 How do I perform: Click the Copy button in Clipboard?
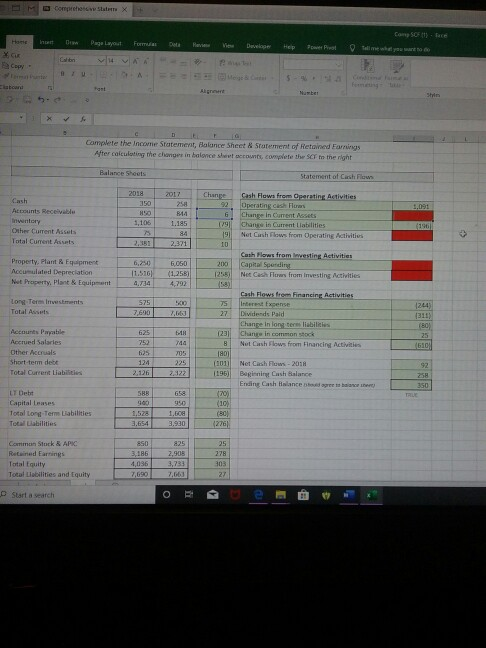tap(14, 66)
